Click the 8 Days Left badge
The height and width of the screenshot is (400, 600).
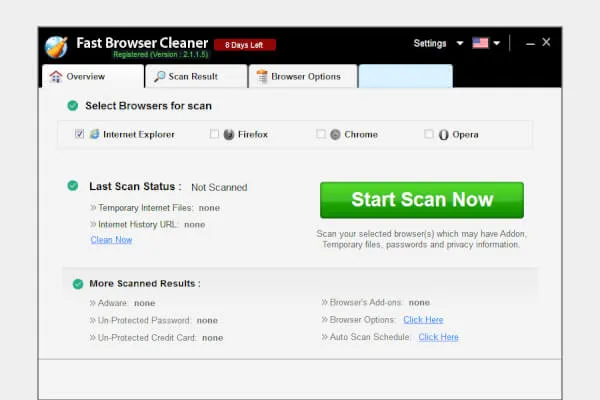[x=245, y=45]
